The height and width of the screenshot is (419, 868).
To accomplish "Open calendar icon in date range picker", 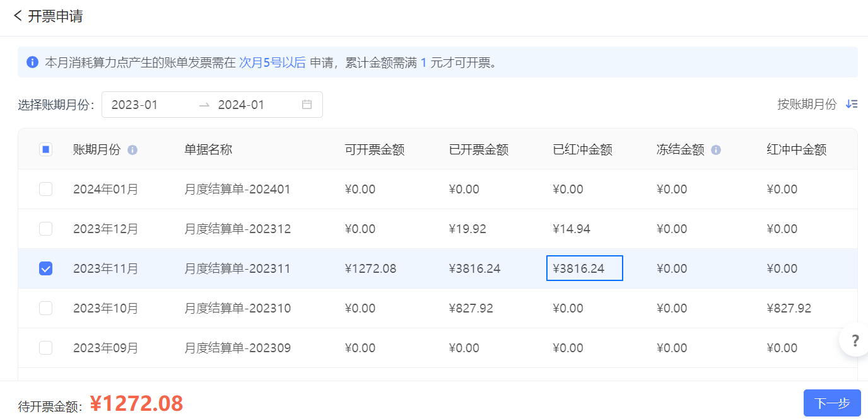I will click(x=307, y=105).
